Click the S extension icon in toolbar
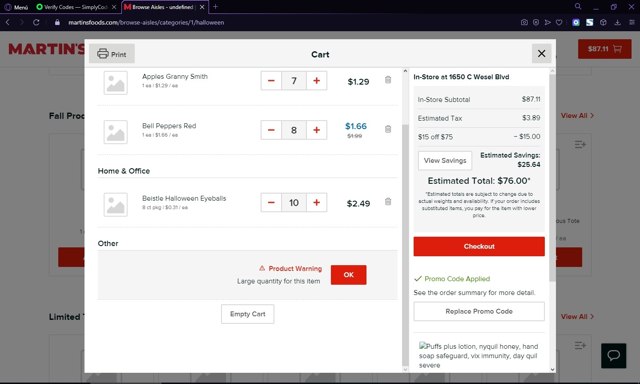640x384 pixels. coord(589,22)
